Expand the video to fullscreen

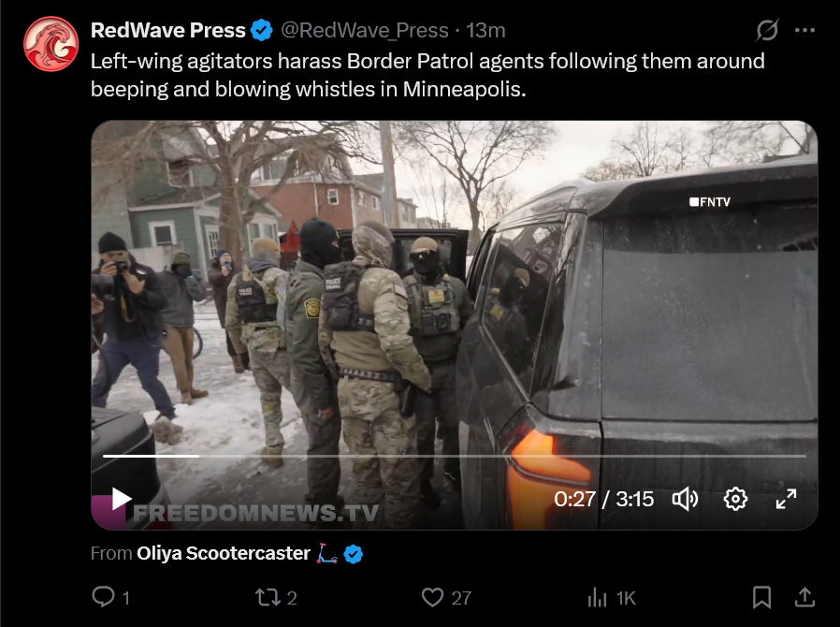(786, 499)
